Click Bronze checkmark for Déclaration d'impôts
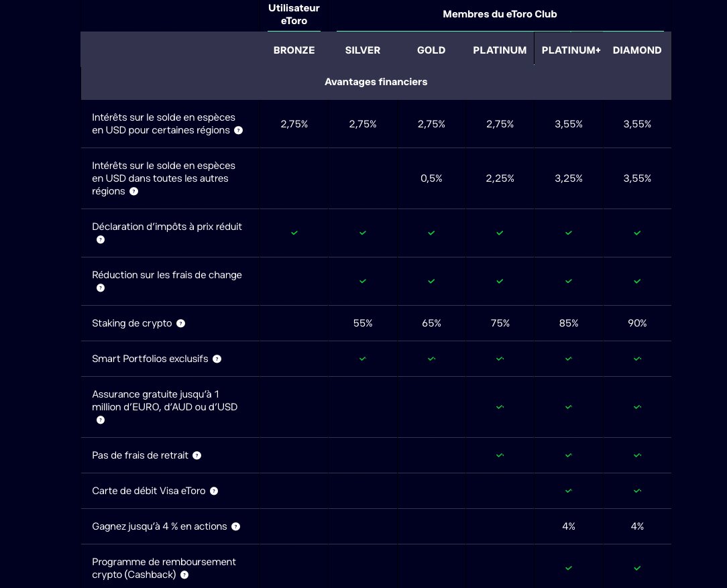The height and width of the screenshot is (588, 727). click(x=294, y=233)
